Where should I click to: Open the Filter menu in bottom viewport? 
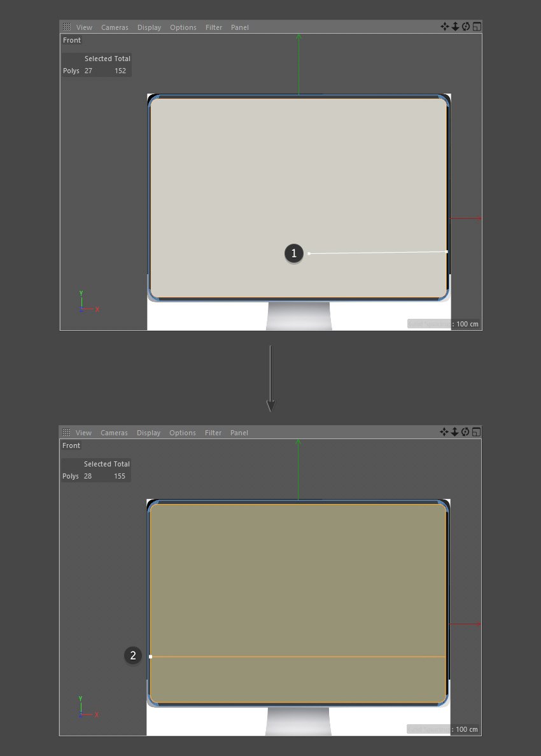[x=213, y=432]
